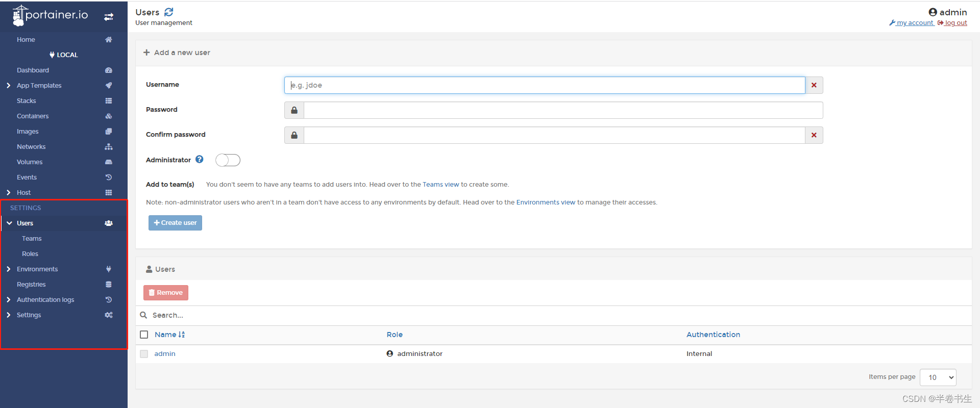Image resolution: width=980 pixels, height=408 pixels.
Task: Expand the App Templates menu chevron
Action: click(9, 86)
